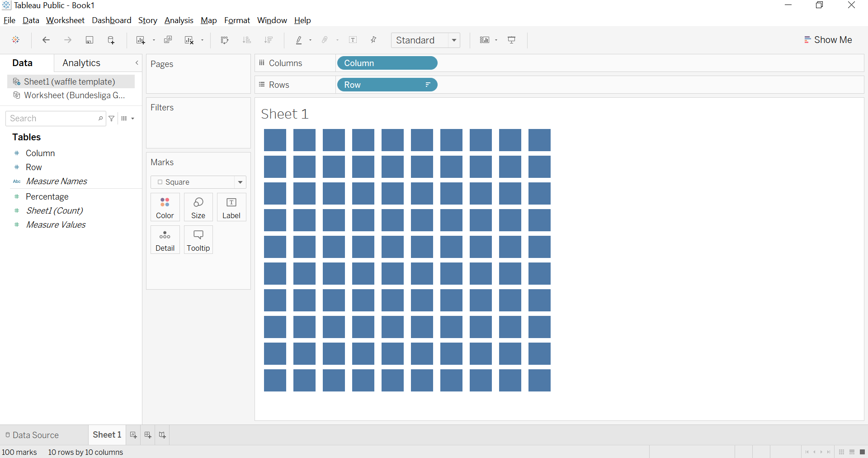The width and height of the screenshot is (868, 458).
Task: Create a new data source
Action: click(x=111, y=40)
